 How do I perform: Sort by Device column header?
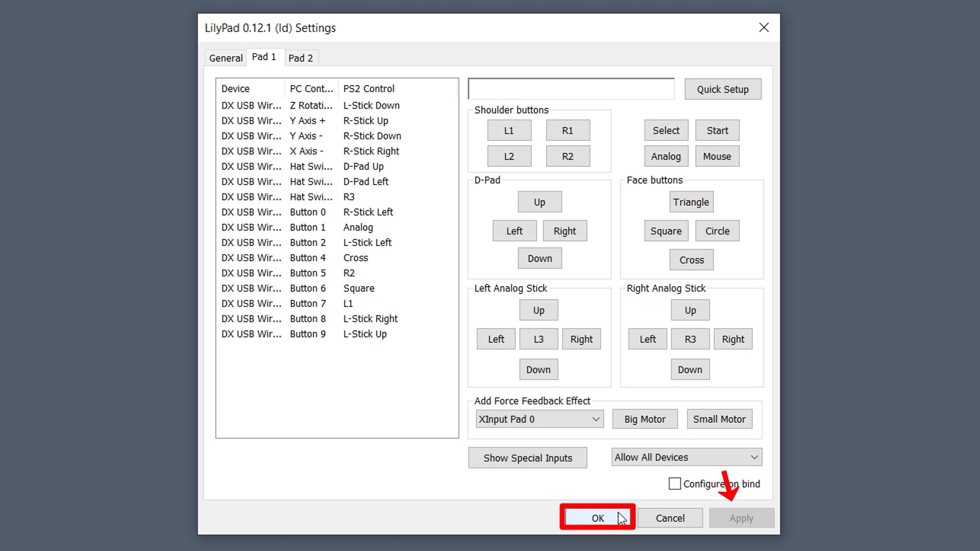click(x=251, y=88)
